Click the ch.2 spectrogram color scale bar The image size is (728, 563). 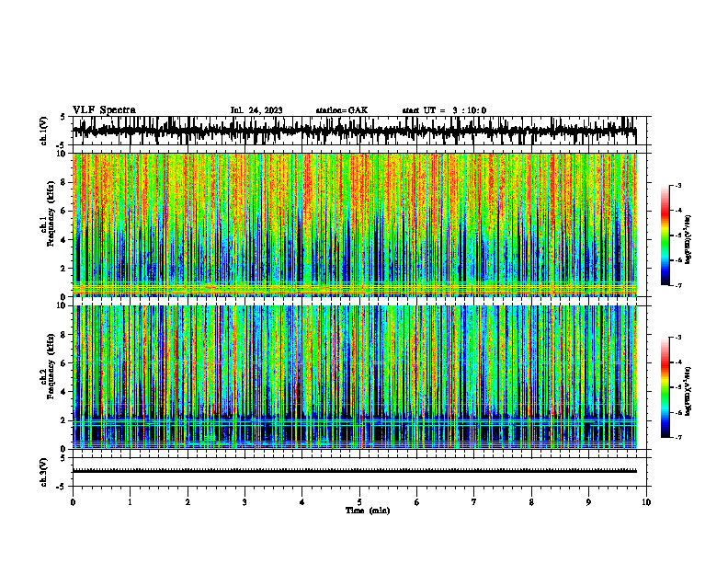[665, 387]
